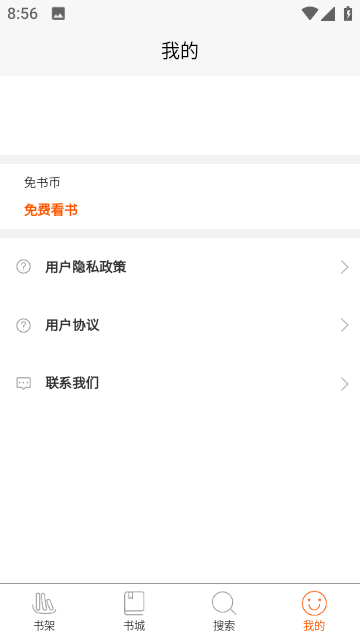This screenshot has height=640, width=360.
Task: Click the question mark icon beside 用户隐私政策
Action: [23, 267]
